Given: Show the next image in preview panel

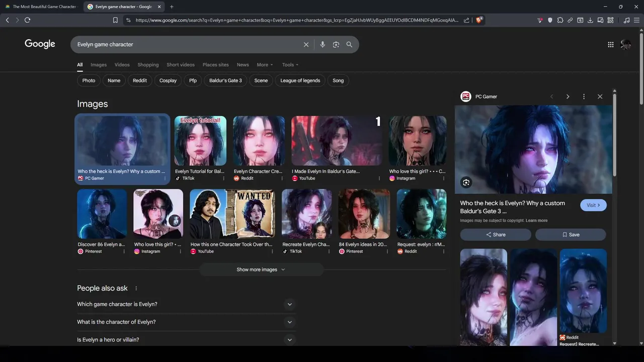Looking at the screenshot, I should 568,97.
